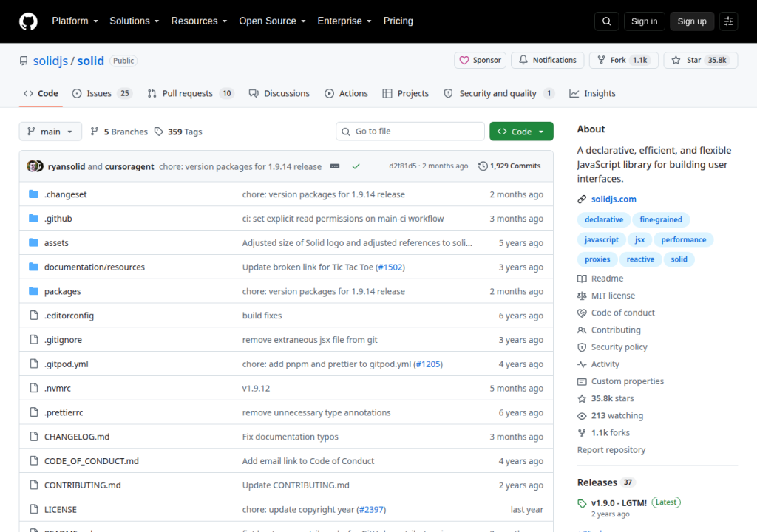Open the ryansolid author link
The image size is (757, 532).
(66, 166)
